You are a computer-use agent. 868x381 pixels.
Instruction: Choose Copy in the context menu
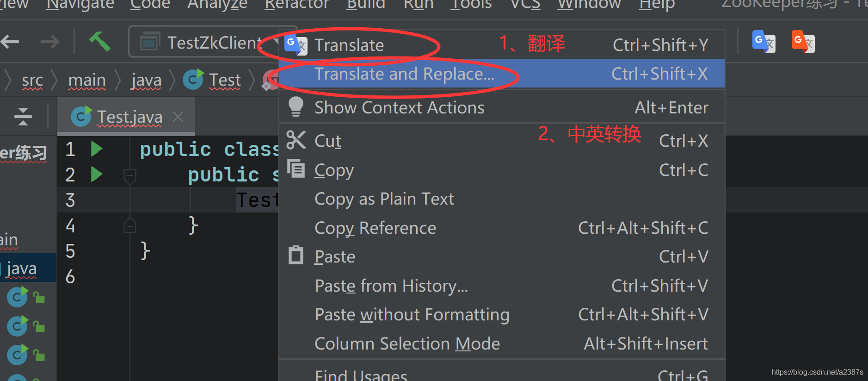tap(502, 170)
